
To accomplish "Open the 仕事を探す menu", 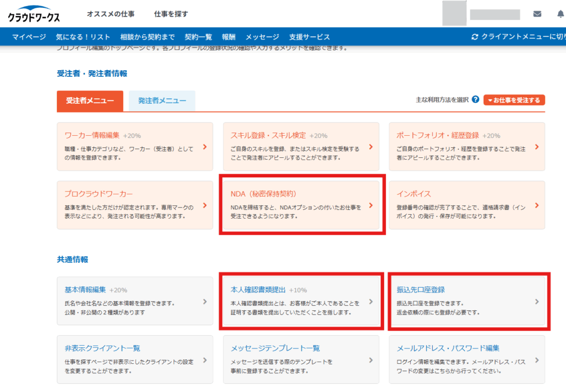I will (x=171, y=14).
